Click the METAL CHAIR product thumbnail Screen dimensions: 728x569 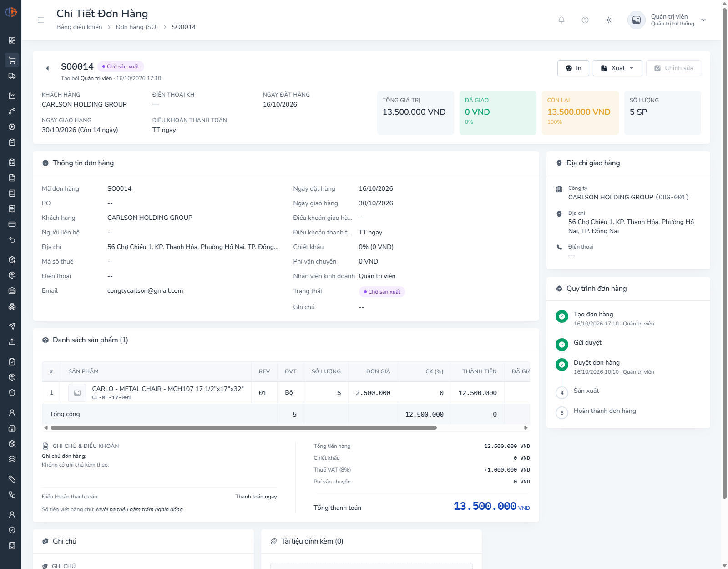(77, 393)
